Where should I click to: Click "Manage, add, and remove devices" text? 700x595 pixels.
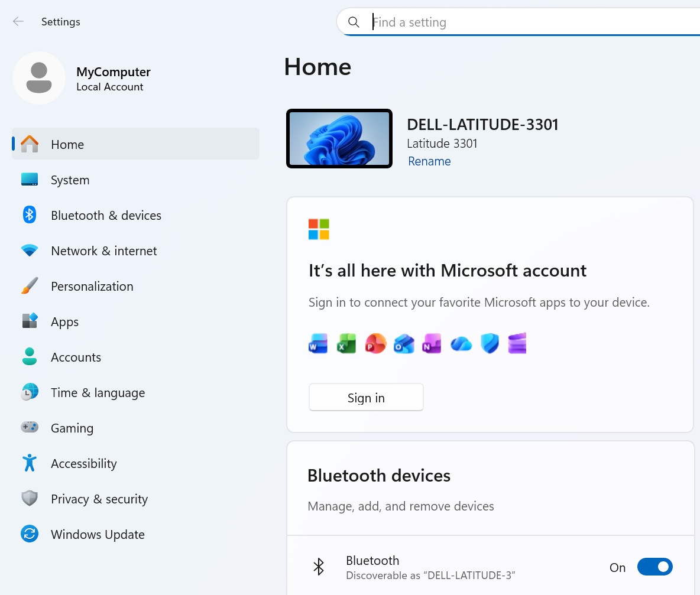[401, 506]
